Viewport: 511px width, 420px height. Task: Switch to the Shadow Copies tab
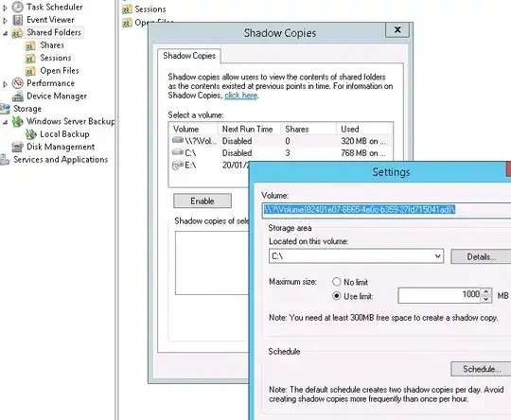189,56
